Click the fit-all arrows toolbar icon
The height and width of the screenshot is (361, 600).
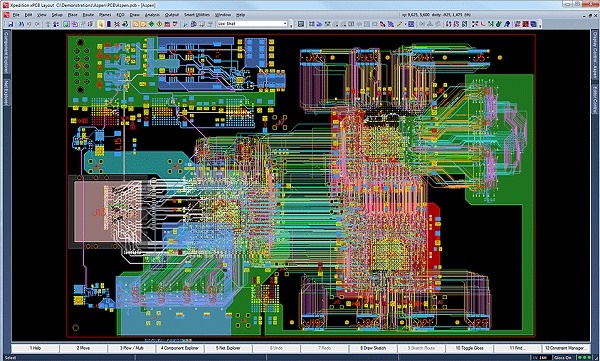(474, 24)
